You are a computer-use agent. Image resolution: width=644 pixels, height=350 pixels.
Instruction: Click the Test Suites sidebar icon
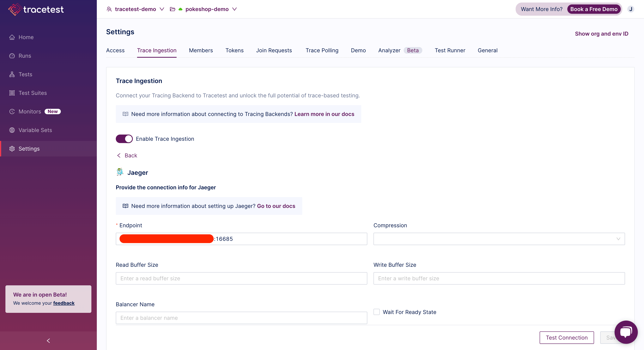tap(12, 93)
